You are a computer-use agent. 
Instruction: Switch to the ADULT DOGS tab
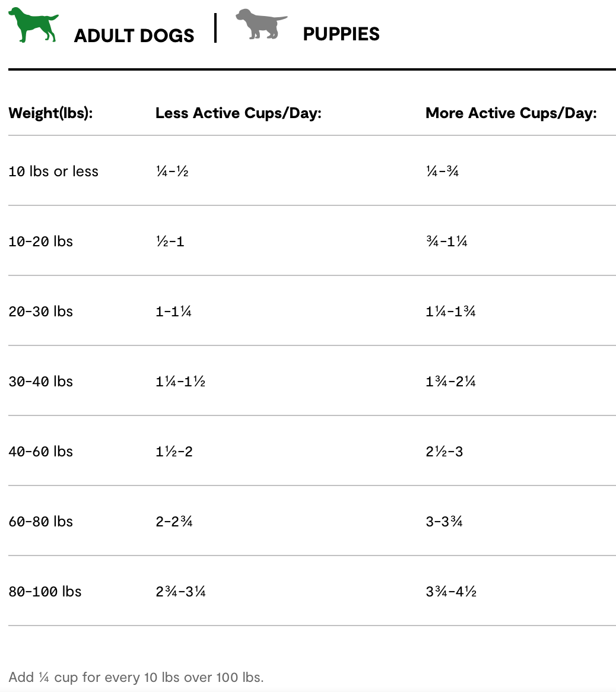coord(134,35)
